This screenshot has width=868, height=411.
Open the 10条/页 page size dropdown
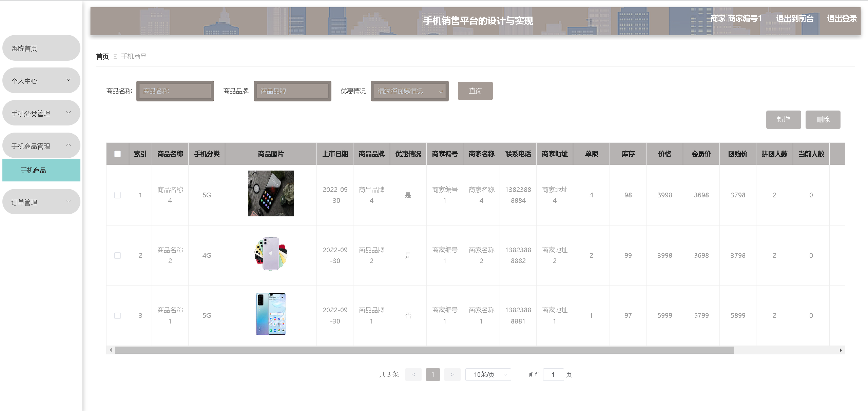(x=488, y=374)
